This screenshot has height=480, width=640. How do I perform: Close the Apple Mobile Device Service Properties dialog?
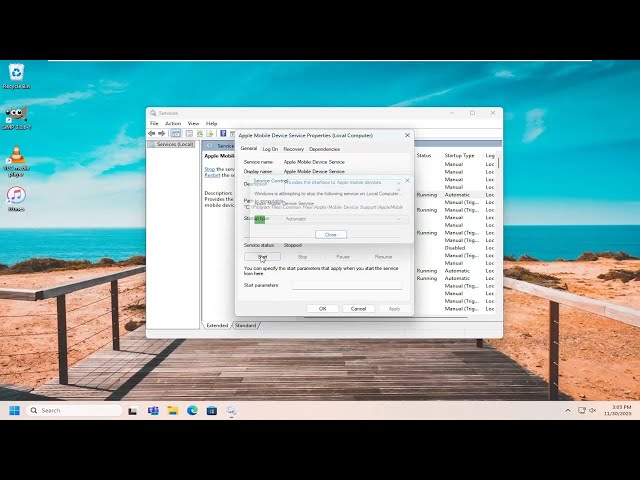point(407,135)
